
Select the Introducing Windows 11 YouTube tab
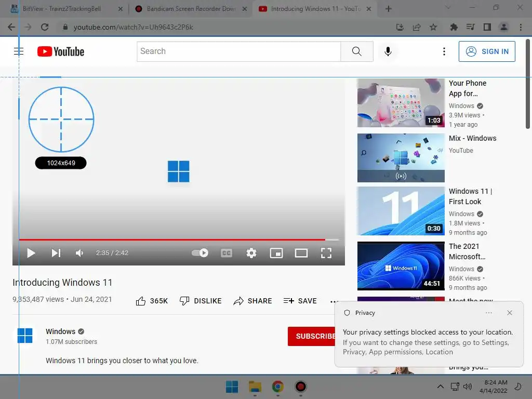pyautogui.click(x=315, y=9)
